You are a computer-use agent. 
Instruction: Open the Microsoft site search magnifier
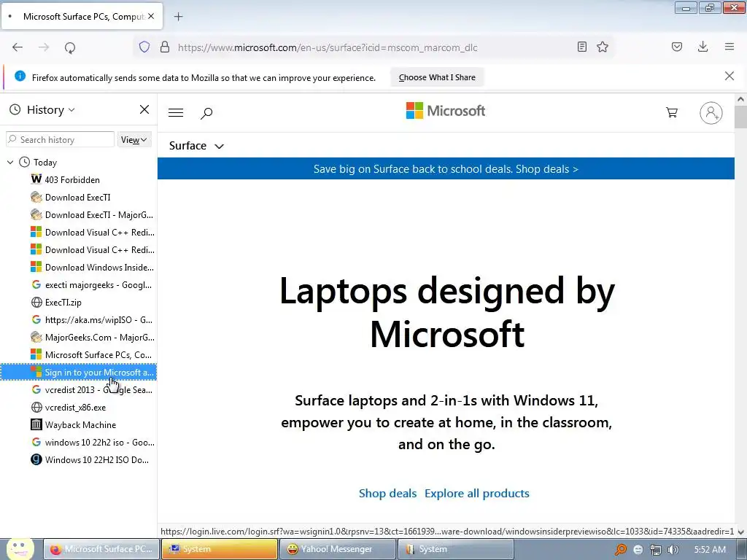tap(206, 113)
